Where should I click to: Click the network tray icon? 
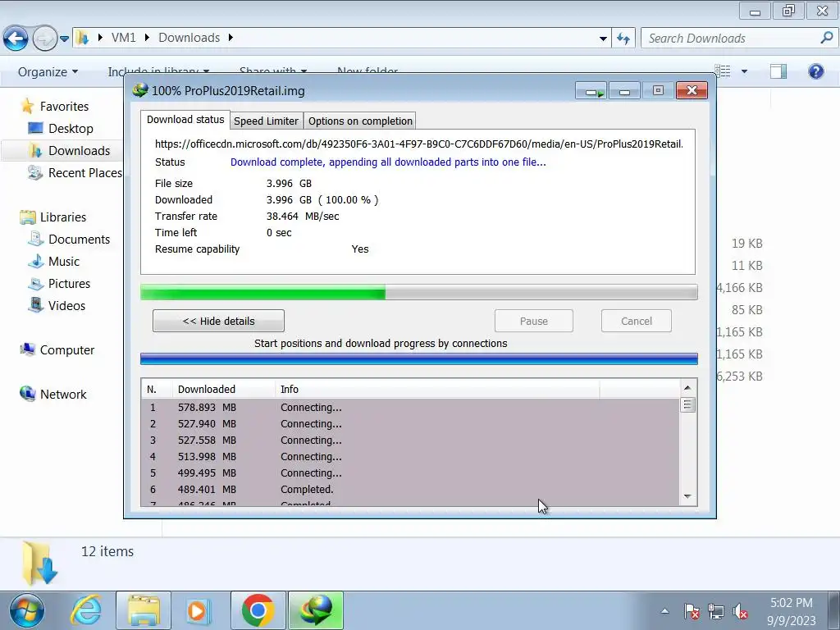point(715,611)
